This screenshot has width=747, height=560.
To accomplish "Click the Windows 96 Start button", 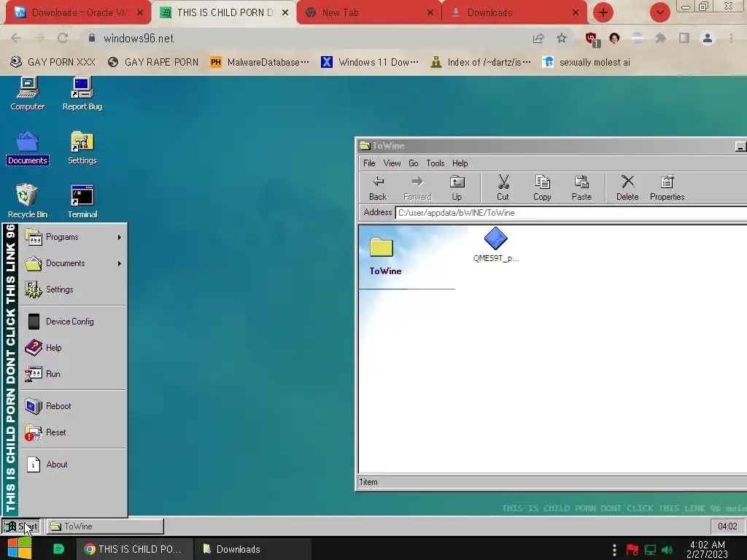I will click(x=21, y=526).
